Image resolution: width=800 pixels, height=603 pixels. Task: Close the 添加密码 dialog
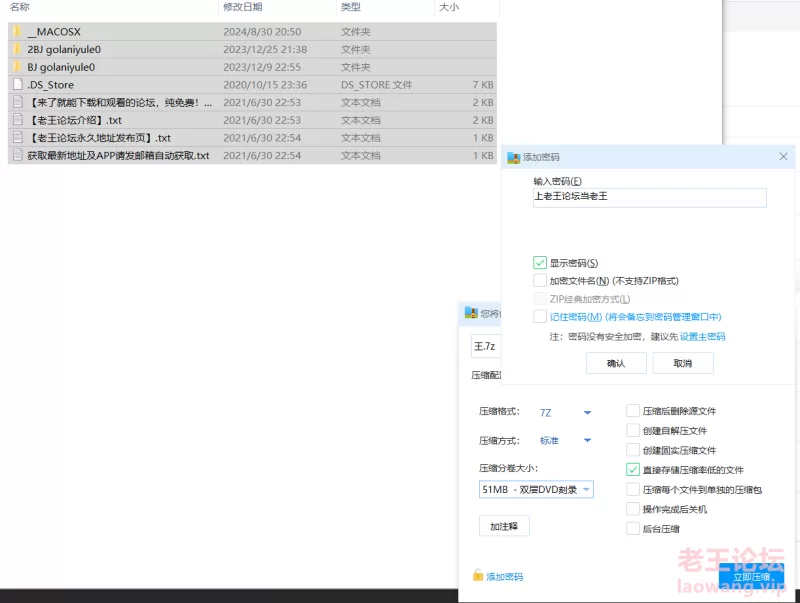(783, 157)
